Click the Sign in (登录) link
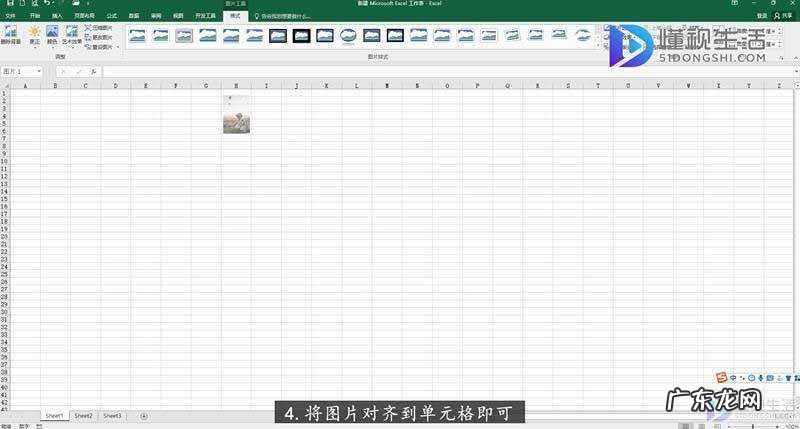The height and width of the screenshot is (429, 800). click(x=762, y=16)
